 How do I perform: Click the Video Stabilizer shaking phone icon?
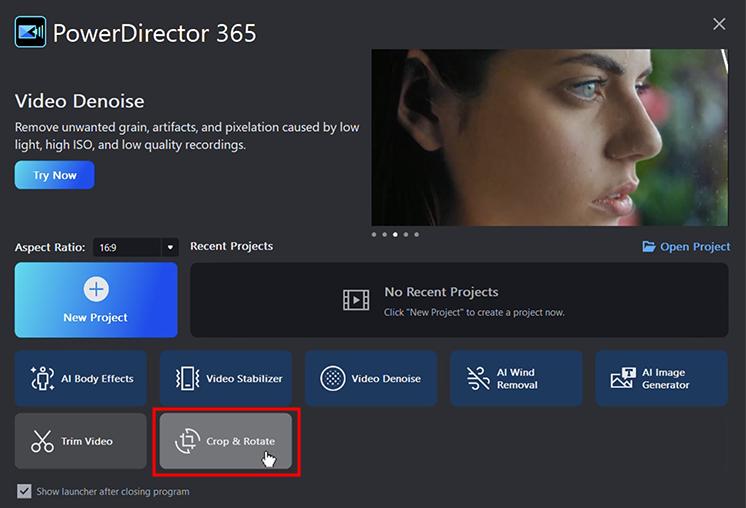coord(187,379)
